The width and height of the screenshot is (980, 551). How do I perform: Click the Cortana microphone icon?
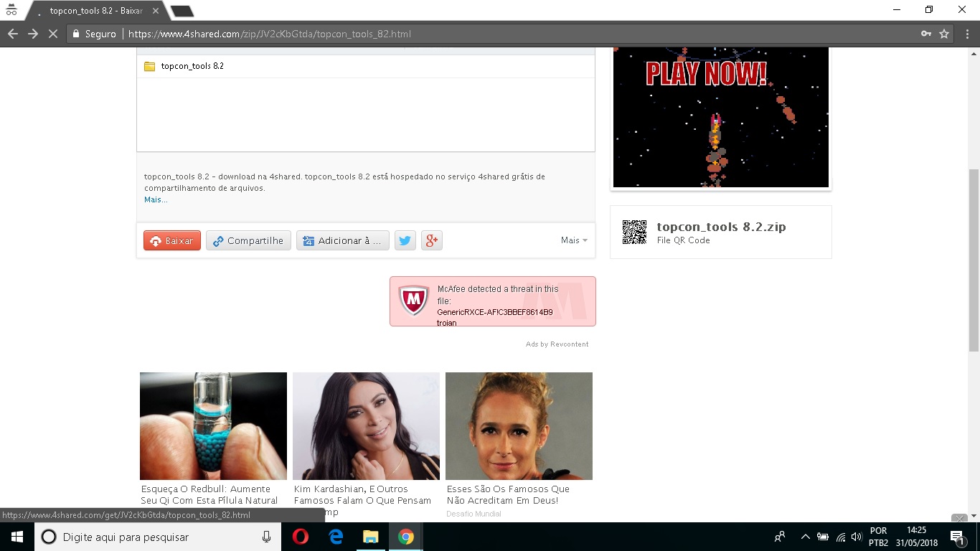tap(266, 537)
